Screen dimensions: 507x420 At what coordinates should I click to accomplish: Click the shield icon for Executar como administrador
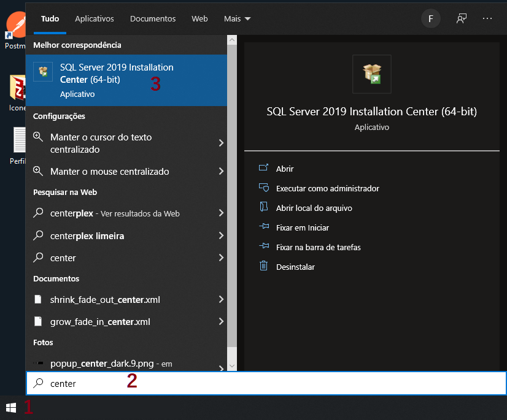point(264,188)
